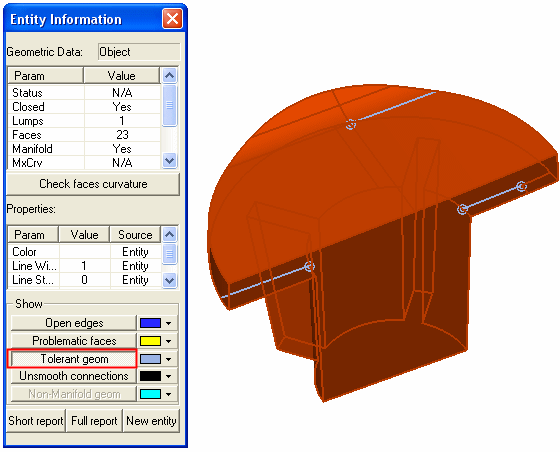Viewport: 560px width, 452px height.
Task: Select the yellow Problematic faces color swatch
Action: (150, 341)
